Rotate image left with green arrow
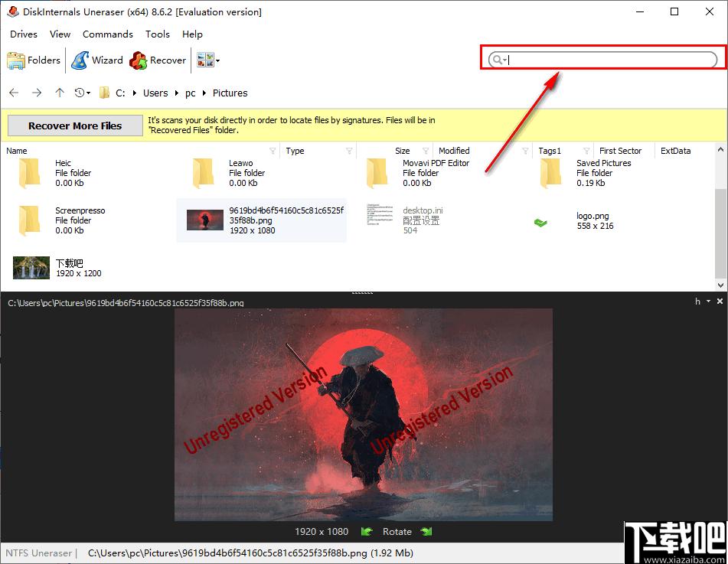This screenshot has height=564, width=728. [x=367, y=532]
